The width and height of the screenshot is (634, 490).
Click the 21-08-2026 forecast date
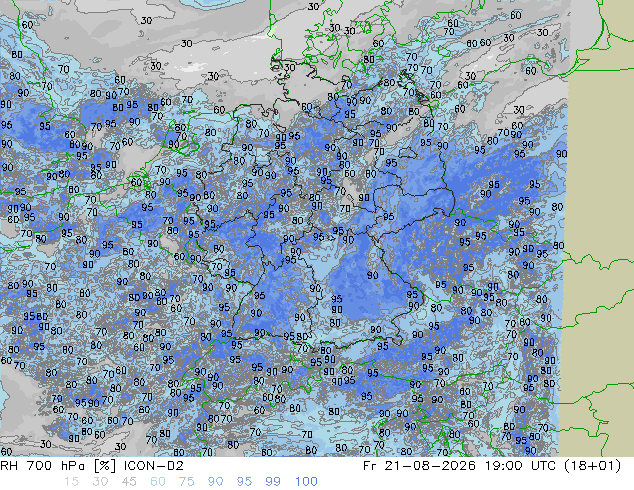coord(430,466)
